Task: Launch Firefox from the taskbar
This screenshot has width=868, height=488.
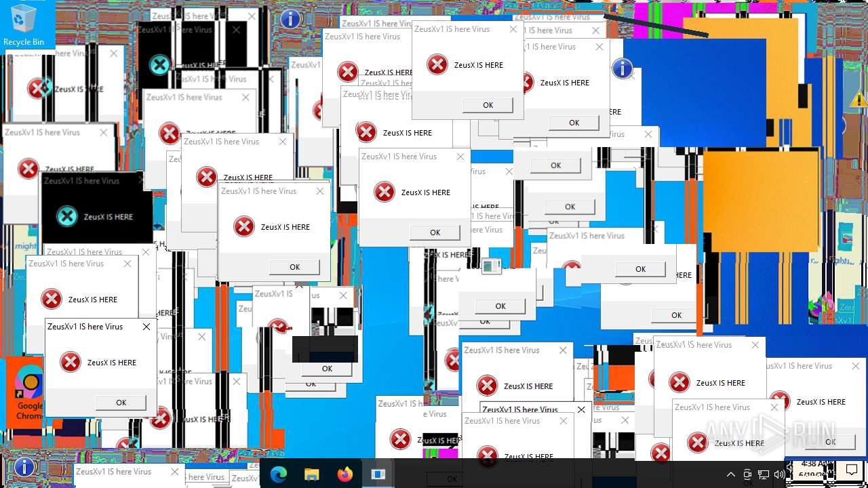Action: pyautogui.click(x=345, y=474)
